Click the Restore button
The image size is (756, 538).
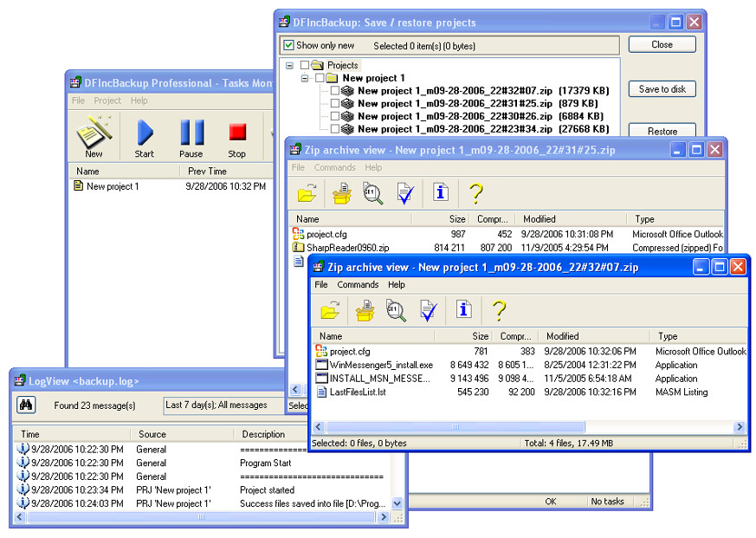662,131
